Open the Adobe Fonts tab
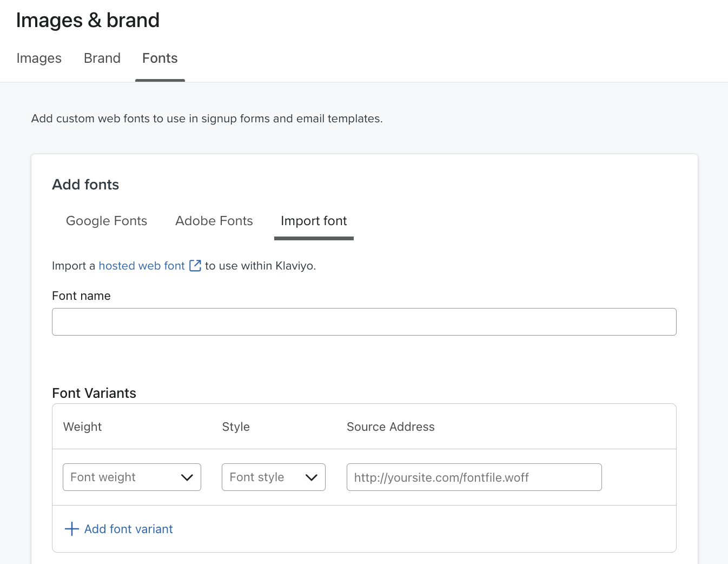Image resolution: width=728 pixels, height=564 pixels. pyautogui.click(x=214, y=221)
